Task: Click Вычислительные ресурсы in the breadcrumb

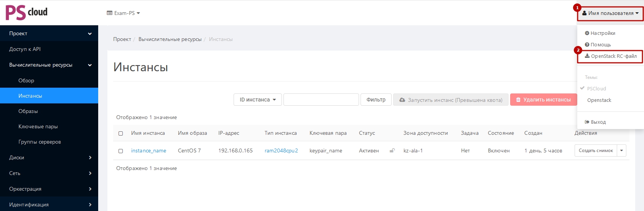Action: [170, 39]
